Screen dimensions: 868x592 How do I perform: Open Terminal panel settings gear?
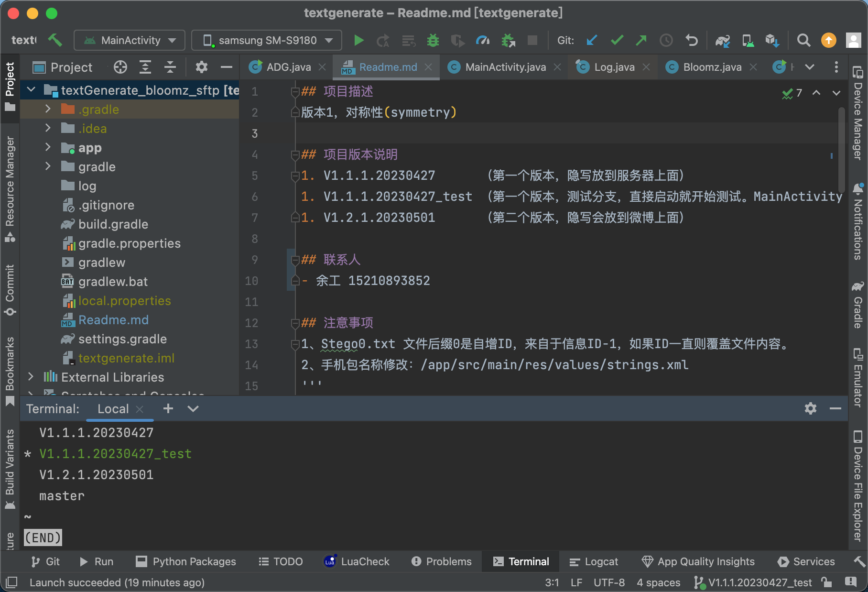tap(811, 408)
